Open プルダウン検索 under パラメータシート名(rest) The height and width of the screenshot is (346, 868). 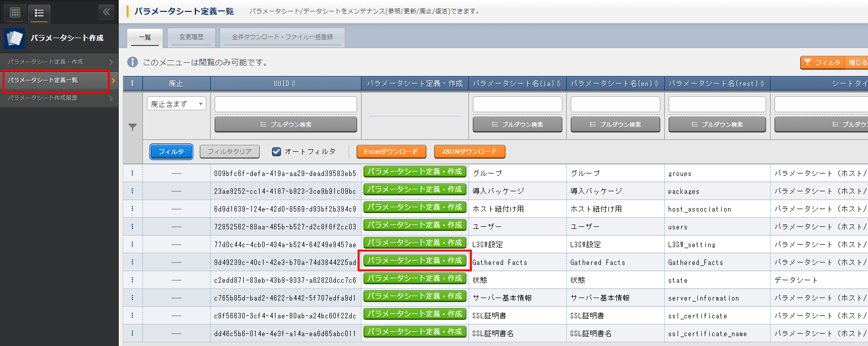pos(717,125)
